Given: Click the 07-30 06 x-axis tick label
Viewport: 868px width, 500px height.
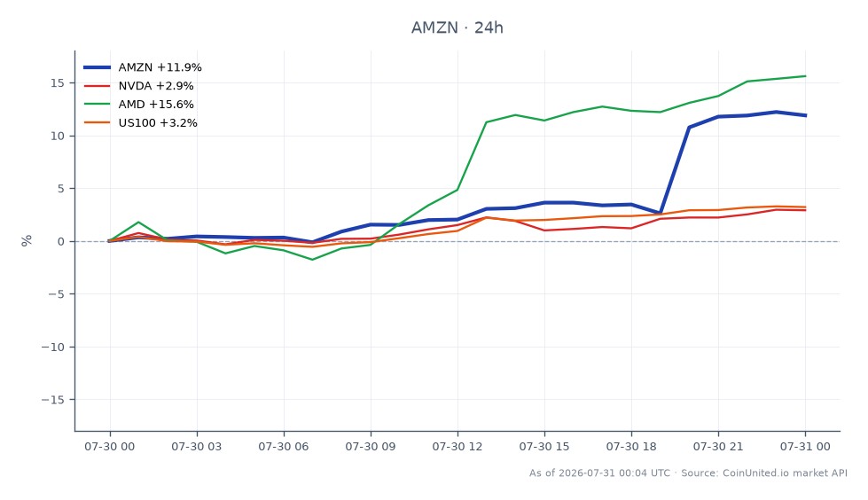Looking at the screenshot, I should point(284,447).
